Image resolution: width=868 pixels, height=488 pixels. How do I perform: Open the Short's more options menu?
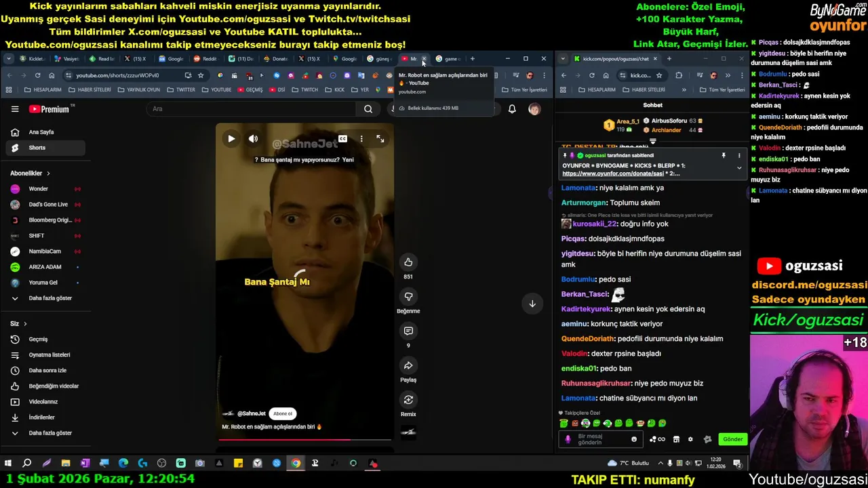(361, 138)
